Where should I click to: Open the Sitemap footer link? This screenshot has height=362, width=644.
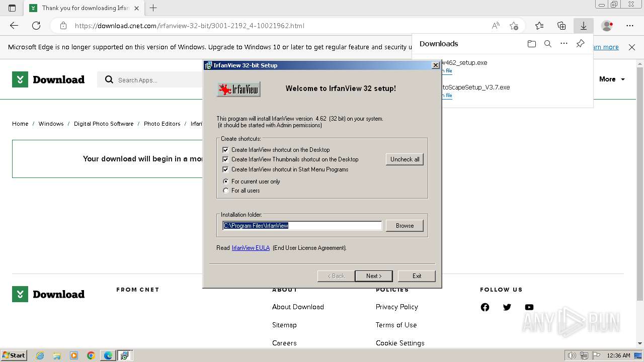(x=284, y=325)
